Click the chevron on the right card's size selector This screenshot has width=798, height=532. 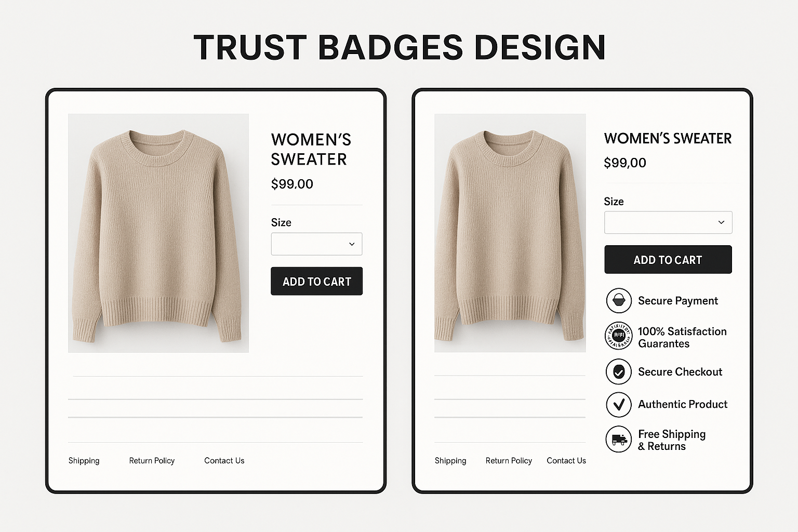point(721,222)
